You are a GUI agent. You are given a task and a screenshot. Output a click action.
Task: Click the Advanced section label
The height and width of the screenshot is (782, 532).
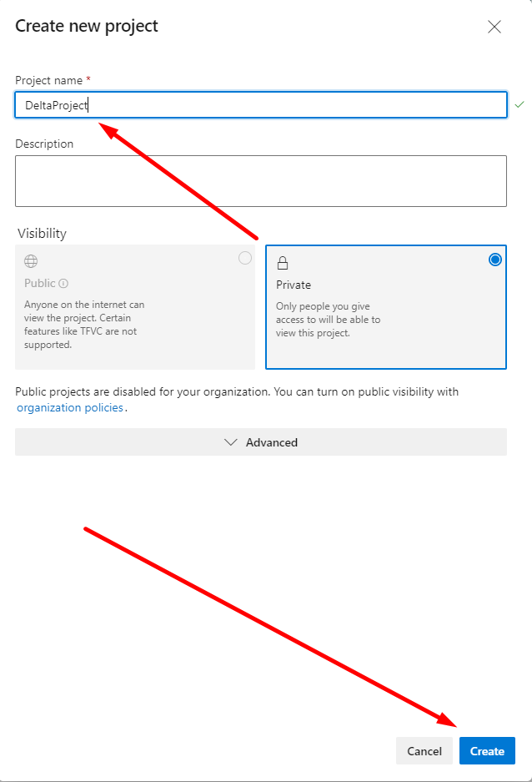(x=272, y=442)
